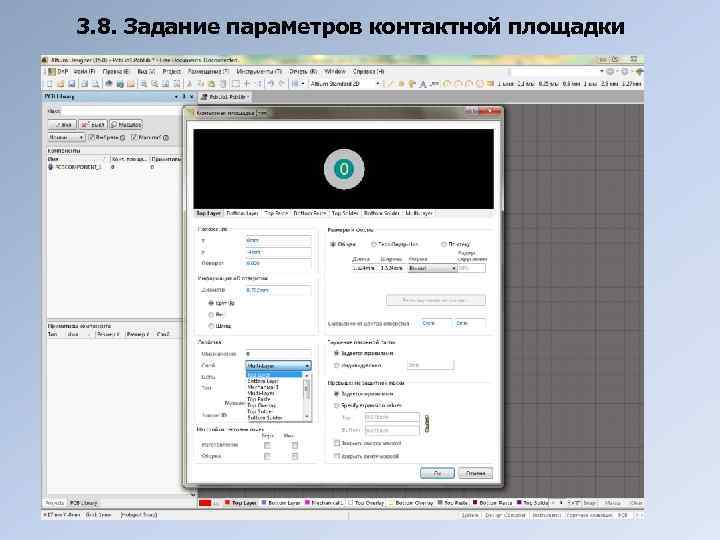The height and width of the screenshot is (540, 720).
Task: Click the Redo arrow toolbar icon
Action: (282, 84)
